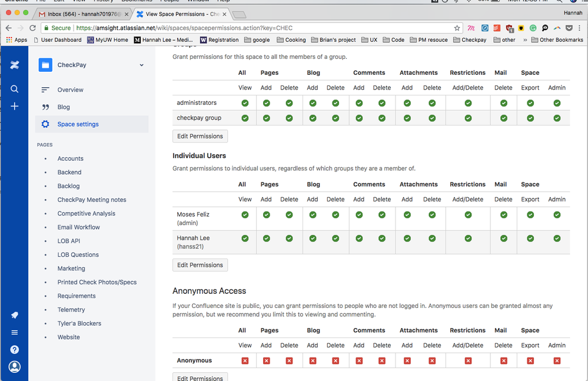Open CheckPay Meeting notes page
The width and height of the screenshot is (588, 381).
click(x=92, y=200)
